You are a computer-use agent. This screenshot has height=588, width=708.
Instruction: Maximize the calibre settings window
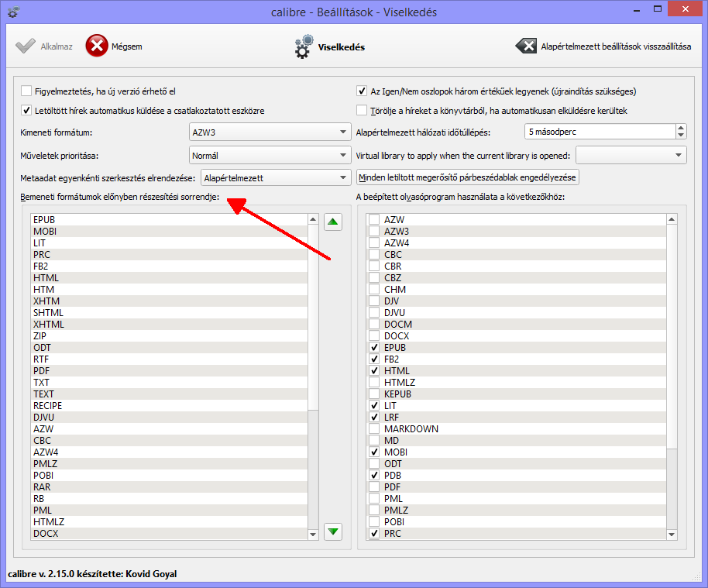coord(658,9)
